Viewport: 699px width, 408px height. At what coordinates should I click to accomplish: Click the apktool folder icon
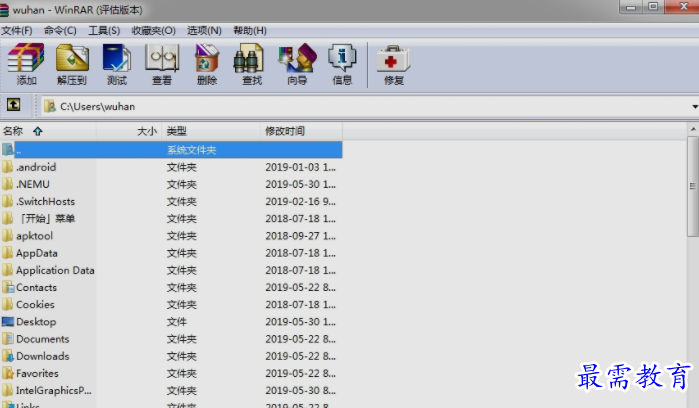pos(7,236)
